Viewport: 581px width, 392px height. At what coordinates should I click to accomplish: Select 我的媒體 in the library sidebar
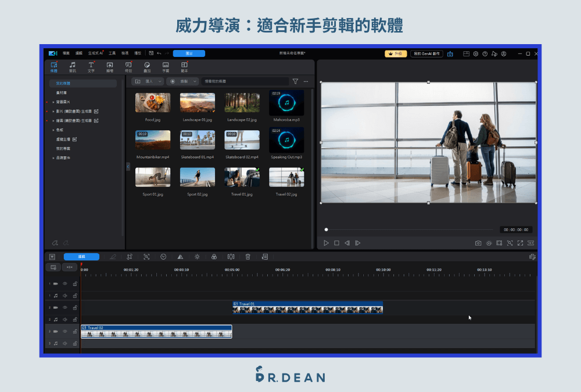pos(83,84)
